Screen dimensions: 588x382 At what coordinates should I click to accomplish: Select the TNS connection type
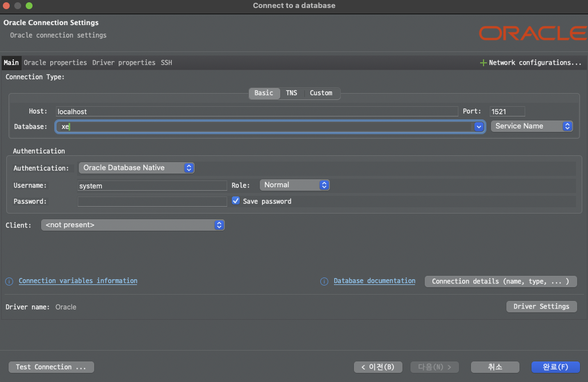pos(291,93)
